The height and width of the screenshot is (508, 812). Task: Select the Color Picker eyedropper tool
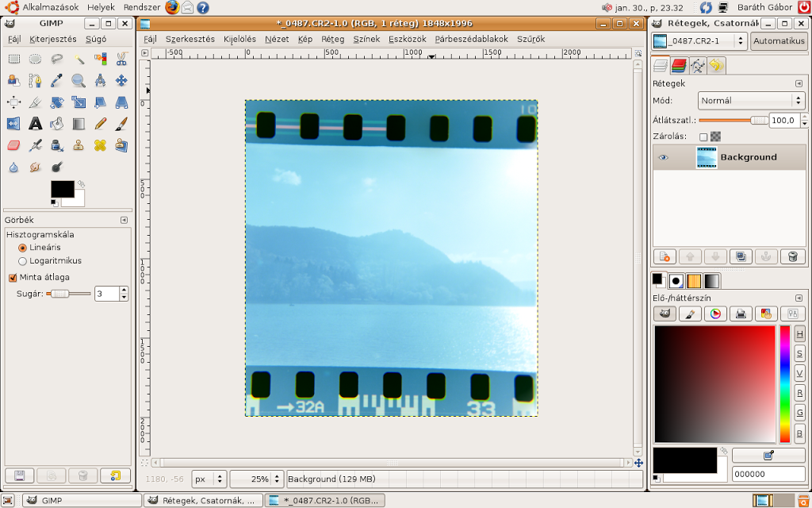[x=57, y=81]
